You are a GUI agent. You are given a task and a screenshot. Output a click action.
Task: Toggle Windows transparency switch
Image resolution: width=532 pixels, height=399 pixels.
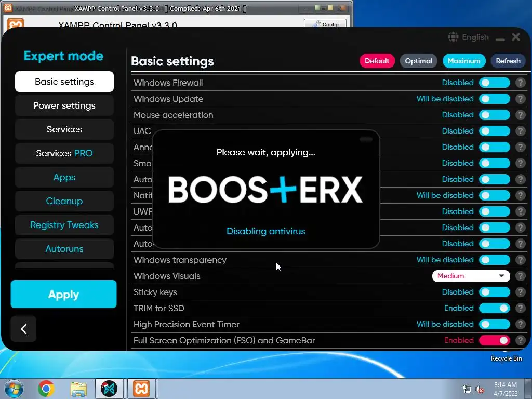coord(495,260)
